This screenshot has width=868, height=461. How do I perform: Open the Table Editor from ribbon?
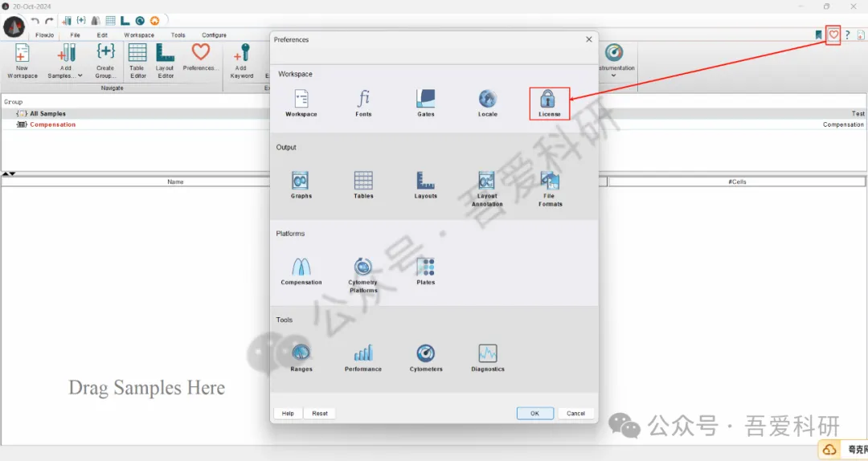click(x=137, y=61)
